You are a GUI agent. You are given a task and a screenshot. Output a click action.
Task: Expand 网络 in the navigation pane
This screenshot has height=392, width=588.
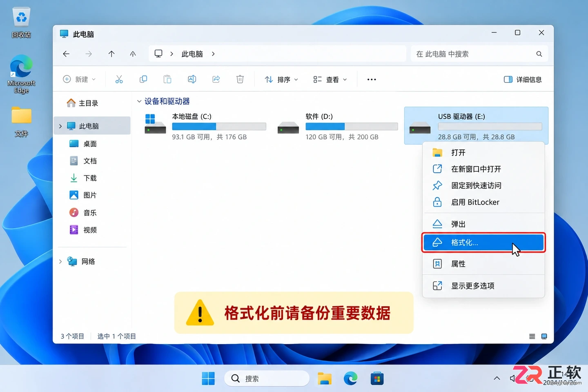[x=60, y=261]
